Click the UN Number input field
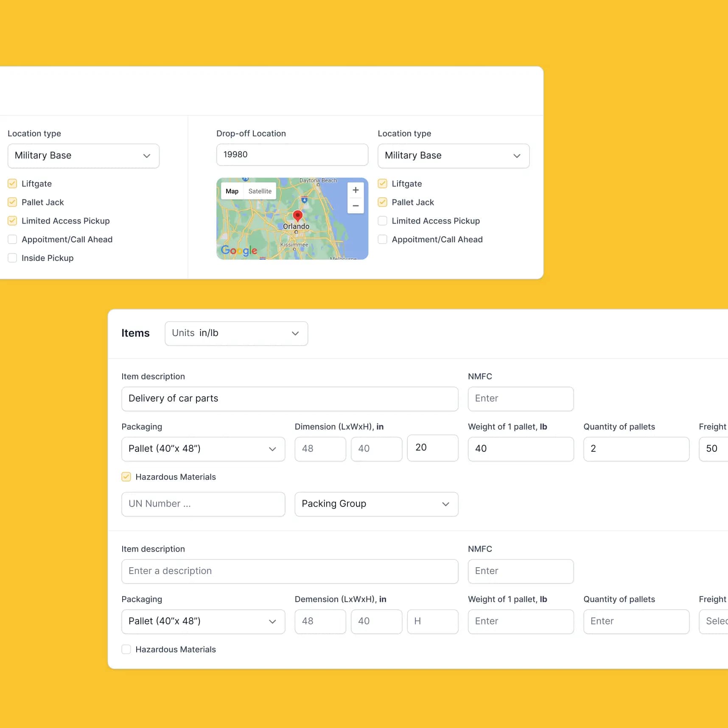Viewport: 728px width, 728px height. click(x=203, y=504)
